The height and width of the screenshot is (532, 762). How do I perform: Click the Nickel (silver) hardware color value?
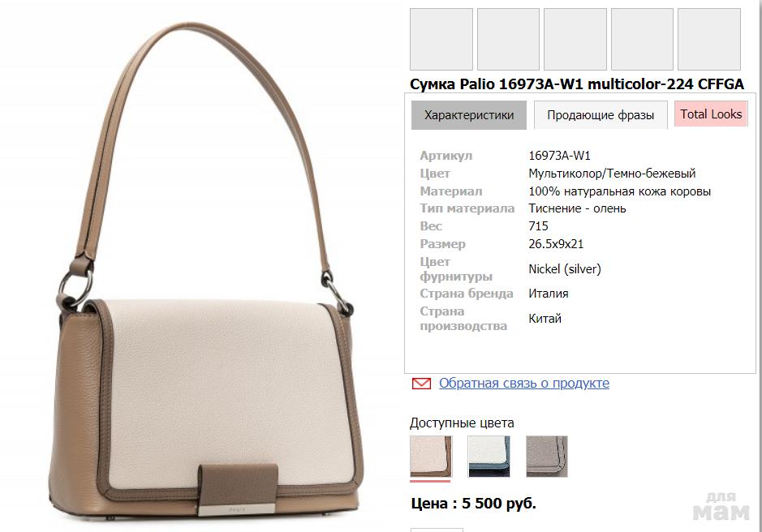point(565,268)
